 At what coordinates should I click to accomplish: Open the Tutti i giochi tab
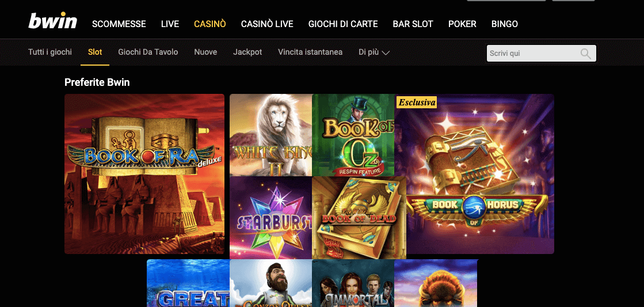point(50,52)
